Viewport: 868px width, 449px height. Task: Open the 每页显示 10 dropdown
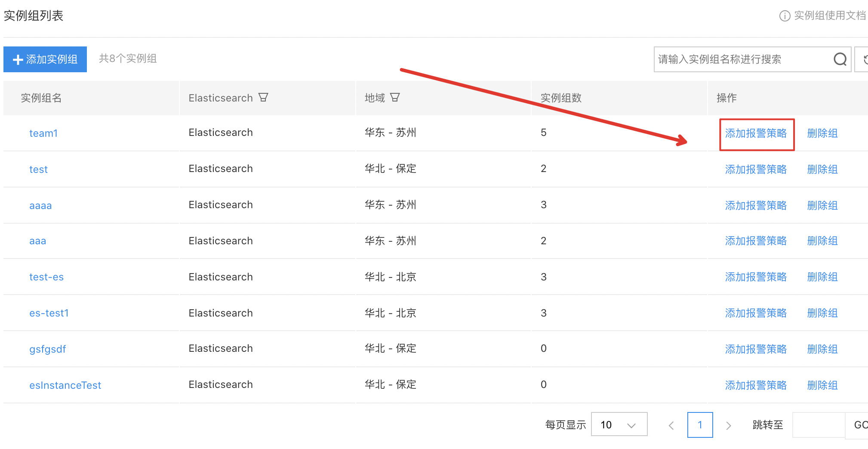click(x=619, y=424)
